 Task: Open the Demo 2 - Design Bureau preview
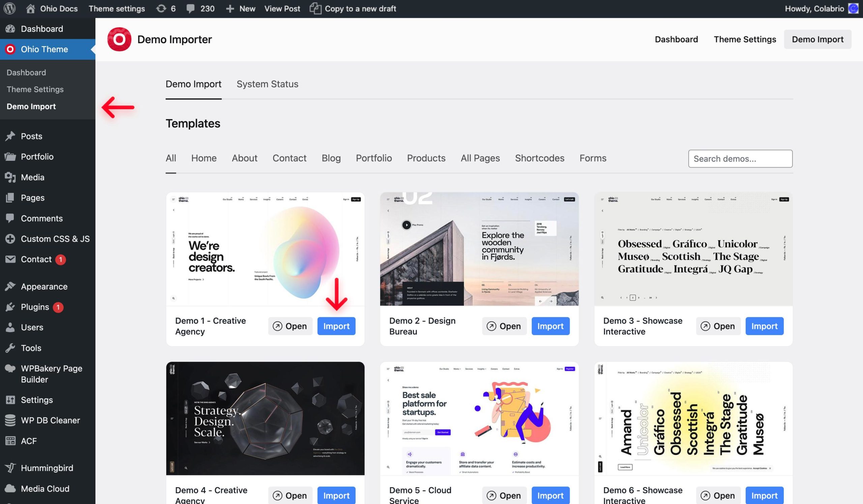[504, 326]
